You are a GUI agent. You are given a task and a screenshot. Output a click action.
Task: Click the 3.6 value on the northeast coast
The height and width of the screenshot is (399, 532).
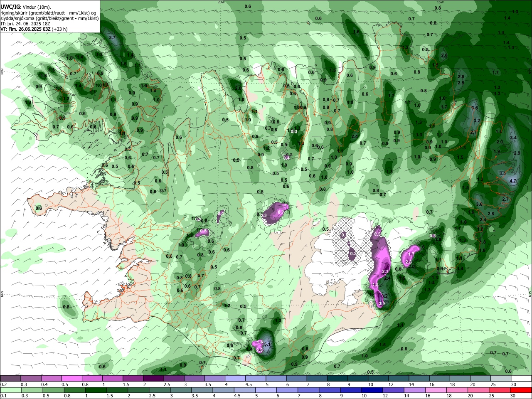pos(475,108)
